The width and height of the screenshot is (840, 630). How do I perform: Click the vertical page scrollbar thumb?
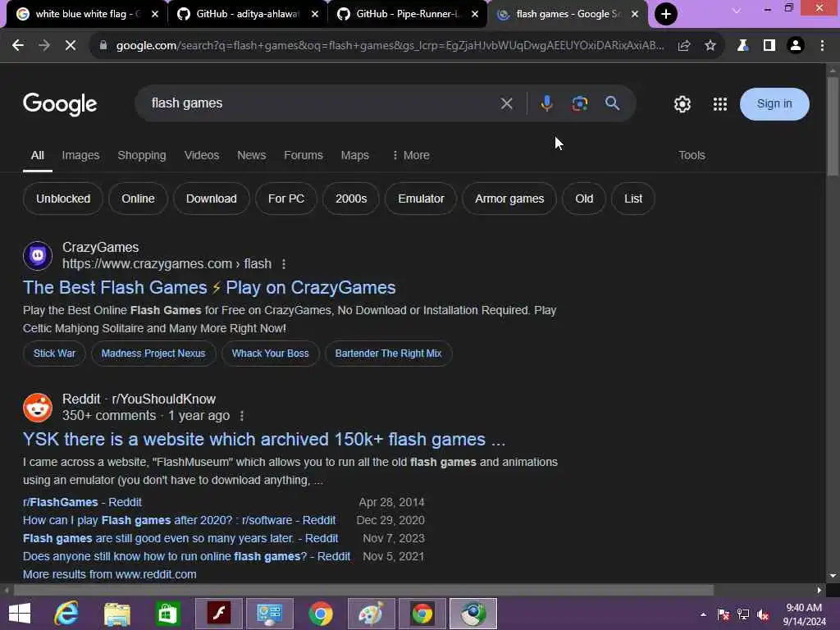(x=833, y=126)
